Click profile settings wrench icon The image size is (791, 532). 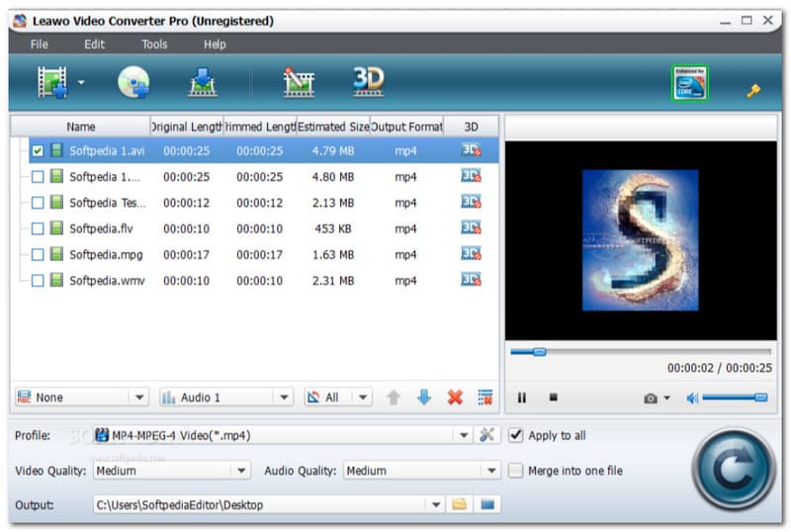(x=486, y=435)
